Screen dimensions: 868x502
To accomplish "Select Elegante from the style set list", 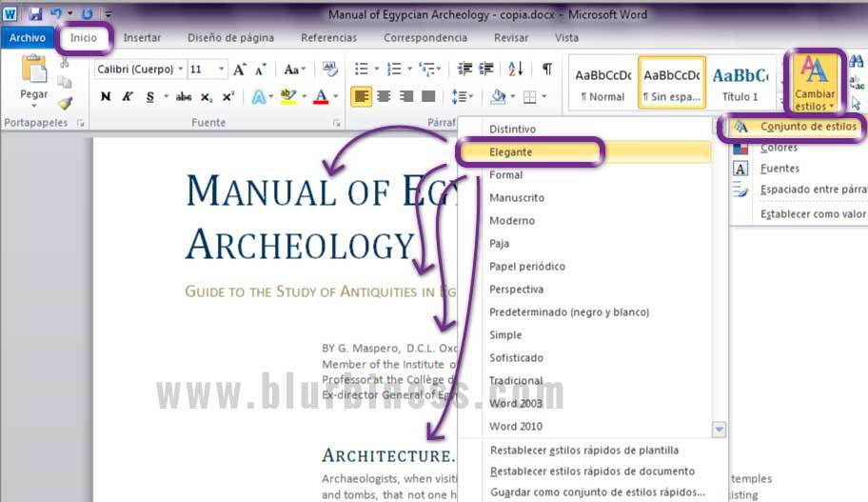I will click(x=511, y=152).
